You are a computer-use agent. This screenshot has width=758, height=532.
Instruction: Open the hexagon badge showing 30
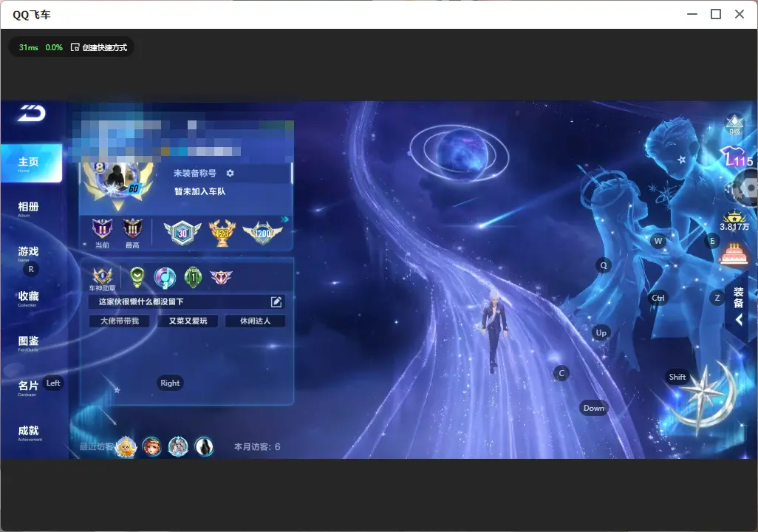(x=182, y=233)
